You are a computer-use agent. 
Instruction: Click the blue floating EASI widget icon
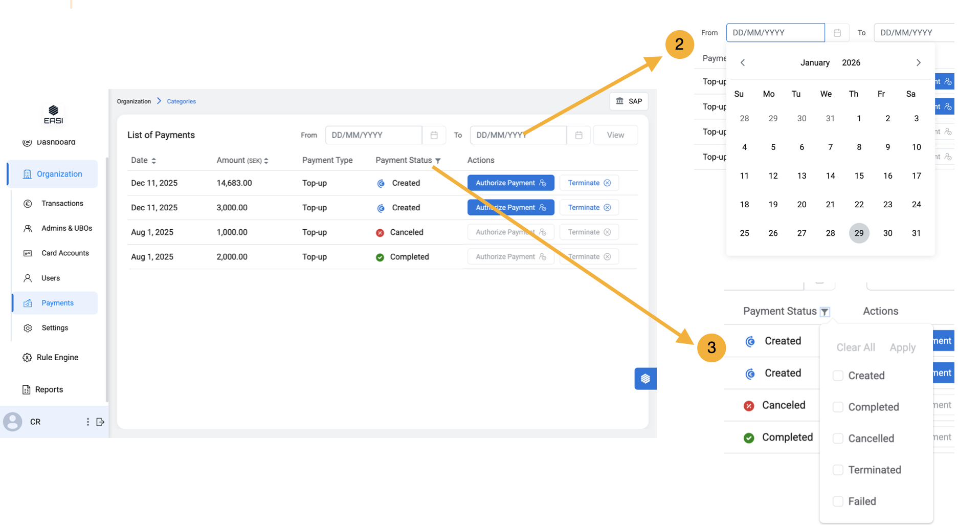645,379
